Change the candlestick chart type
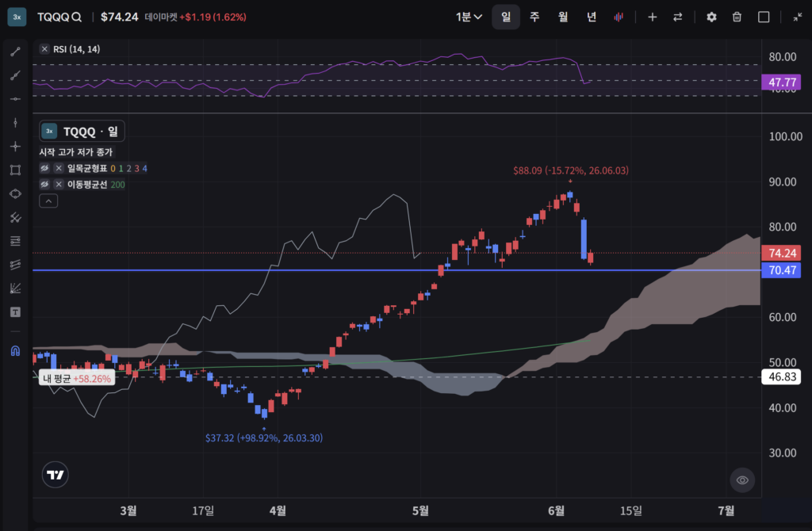The width and height of the screenshot is (812, 531). tap(619, 17)
